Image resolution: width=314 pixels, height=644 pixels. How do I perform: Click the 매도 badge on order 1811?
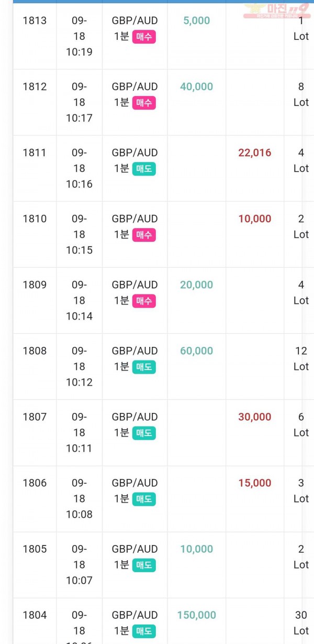point(144,169)
